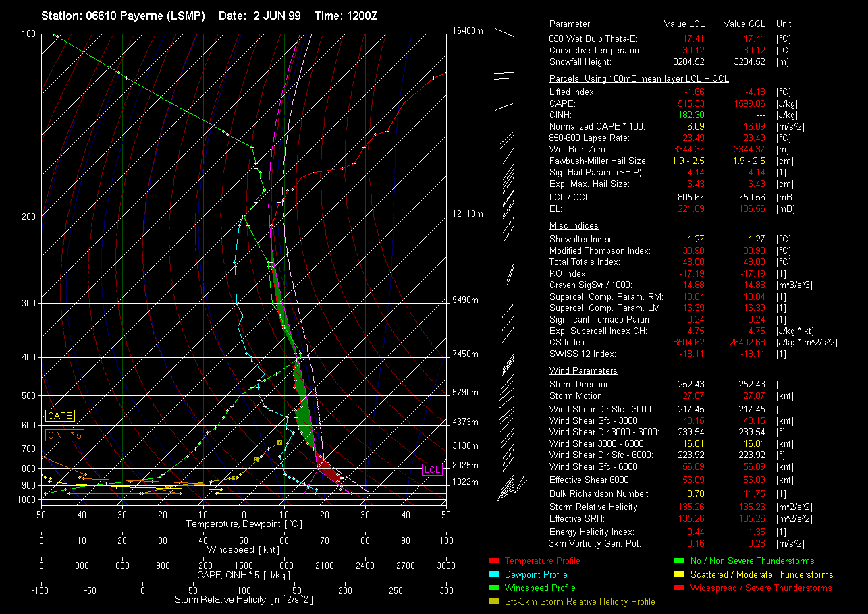The width and height of the screenshot is (868, 614).
Task: Click the red Widespread / Severe Thunderstorms swatch
Action: point(679,588)
